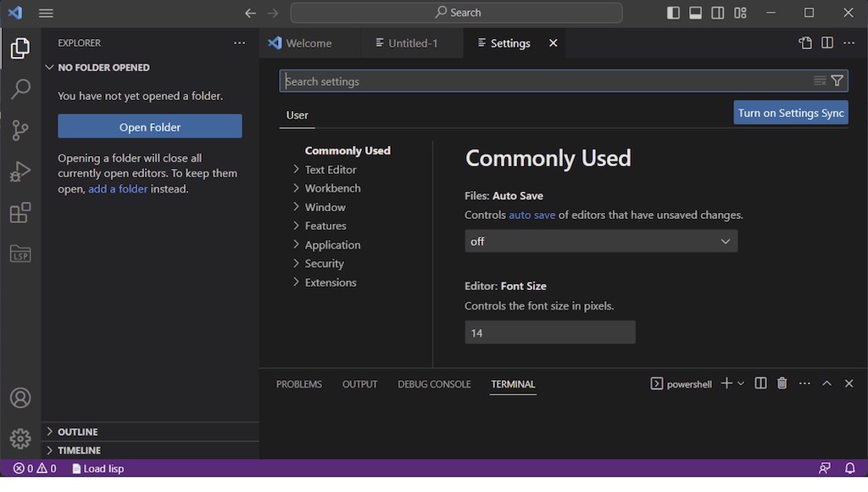Viewport: 868px width, 492px height.
Task: Select the Terminal panel tab
Action: tap(513, 384)
